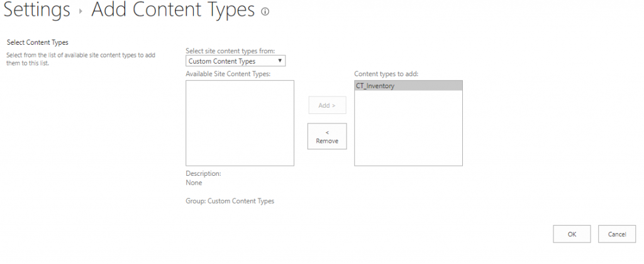Image resolution: width=644 pixels, height=264 pixels.
Task: Click the dropdown arrow for site content types
Action: 280,61
